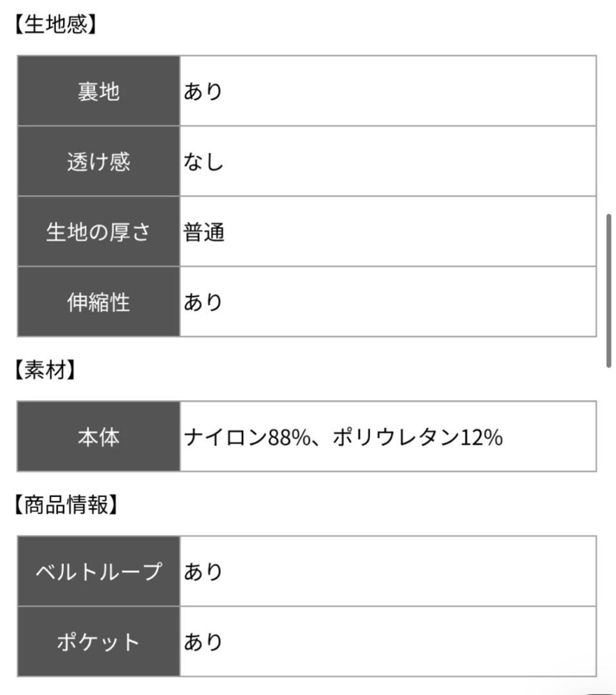616x695 pixels.
Task: Click the なし value for 透け感
Action: click(203, 162)
